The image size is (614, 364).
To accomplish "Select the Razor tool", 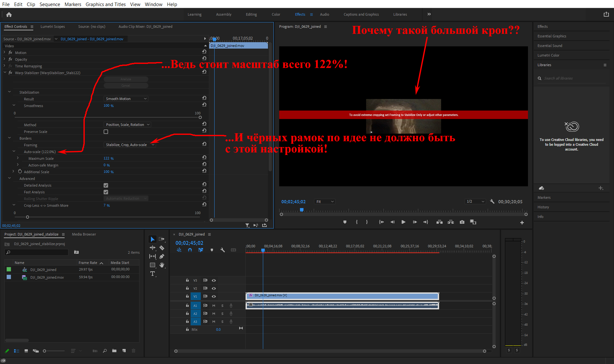I will tap(162, 248).
